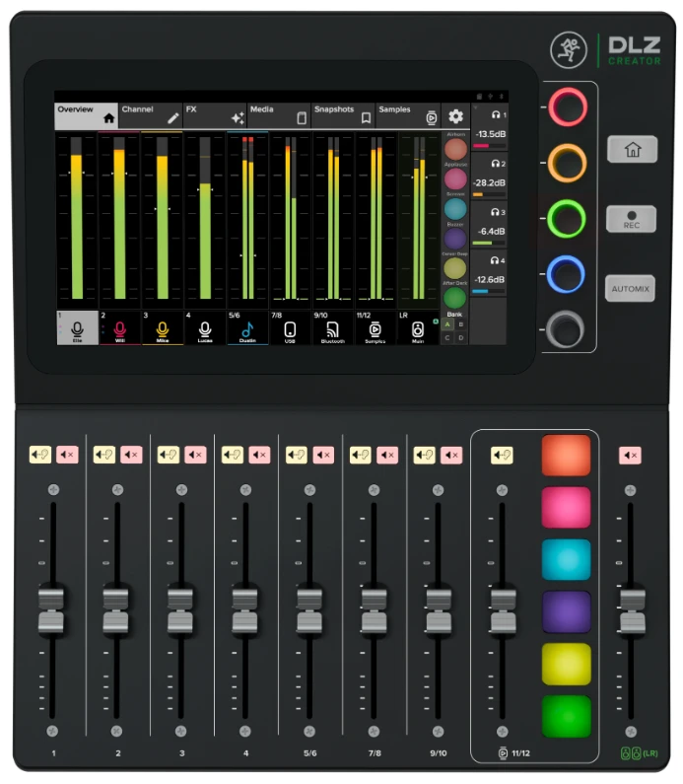Mute the main LR output fader

pyautogui.click(x=631, y=455)
